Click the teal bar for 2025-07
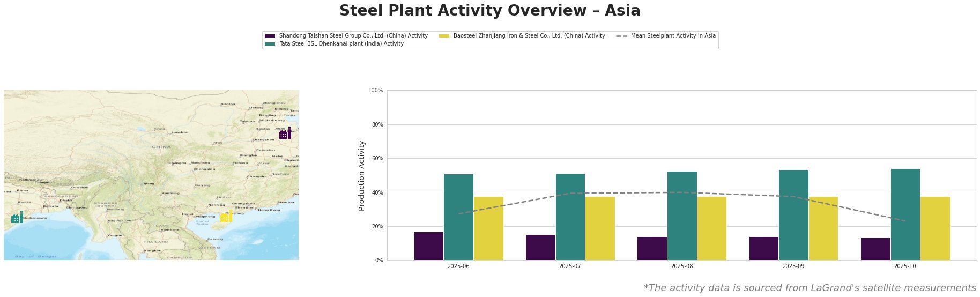Image resolution: width=980 pixels, height=297 pixels. (570, 217)
